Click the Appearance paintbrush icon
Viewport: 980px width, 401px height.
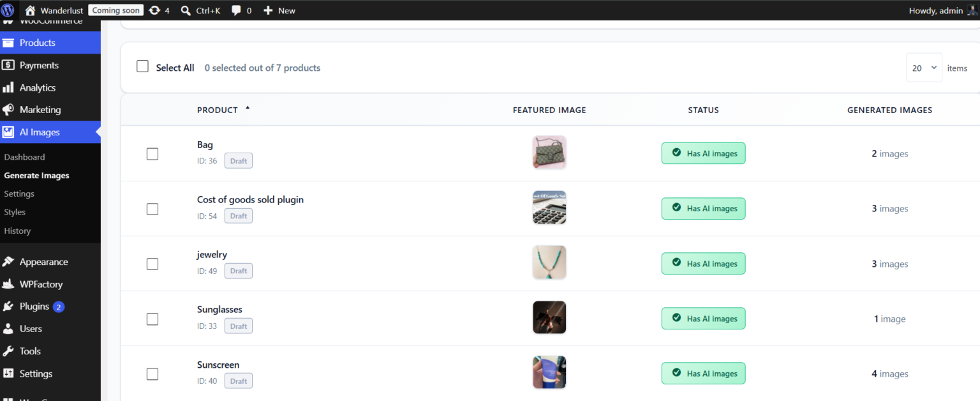[x=8, y=262]
